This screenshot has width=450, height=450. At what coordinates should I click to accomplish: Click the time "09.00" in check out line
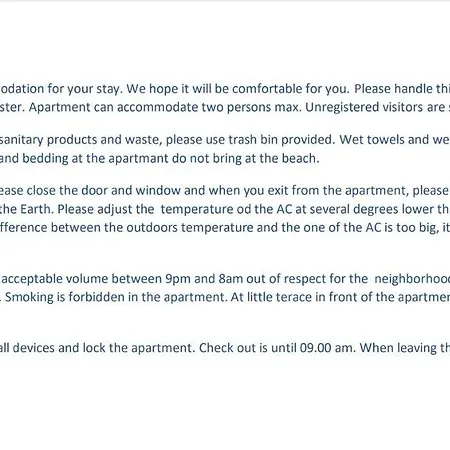(x=315, y=348)
